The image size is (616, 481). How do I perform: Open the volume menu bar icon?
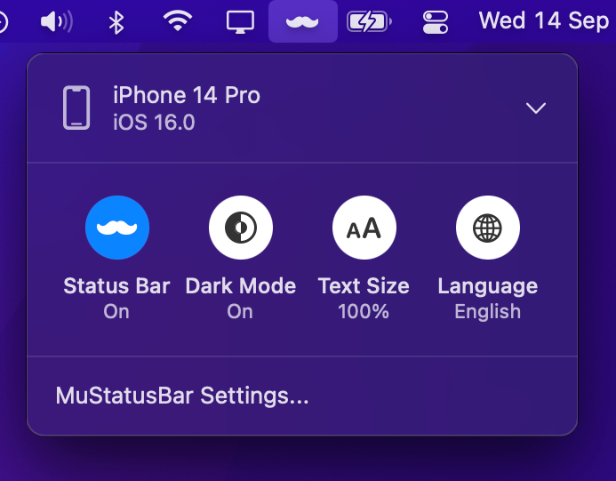57,22
